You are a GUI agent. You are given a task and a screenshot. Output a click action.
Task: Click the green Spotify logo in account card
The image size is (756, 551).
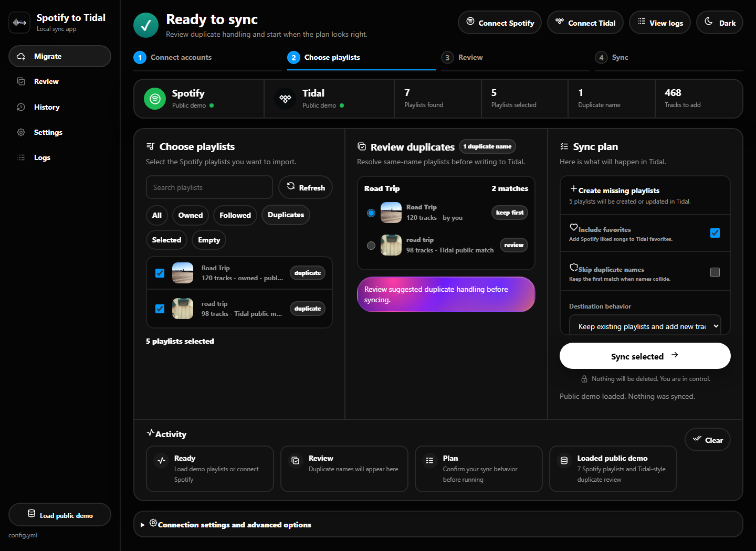tap(155, 99)
